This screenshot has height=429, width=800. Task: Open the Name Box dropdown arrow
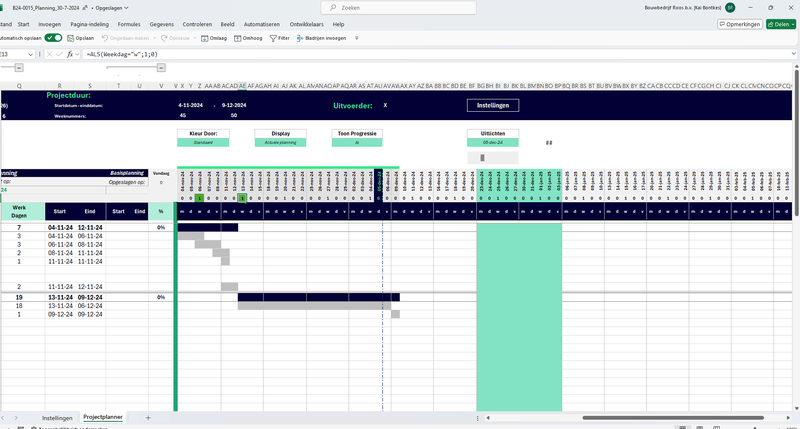[x=31, y=54]
